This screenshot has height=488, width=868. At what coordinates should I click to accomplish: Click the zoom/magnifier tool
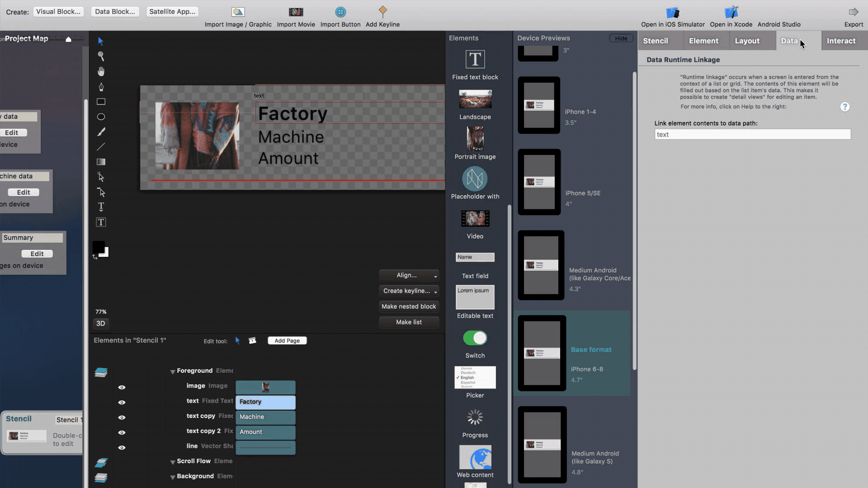tap(101, 56)
